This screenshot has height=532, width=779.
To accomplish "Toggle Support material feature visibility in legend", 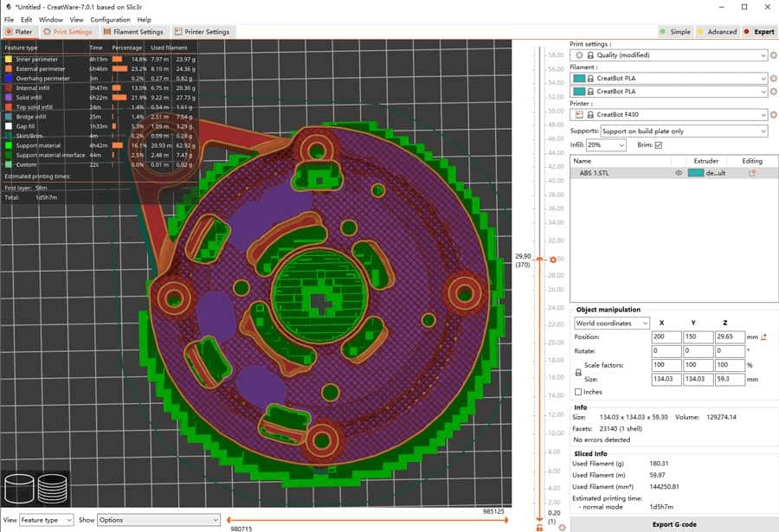I will click(9, 145).
